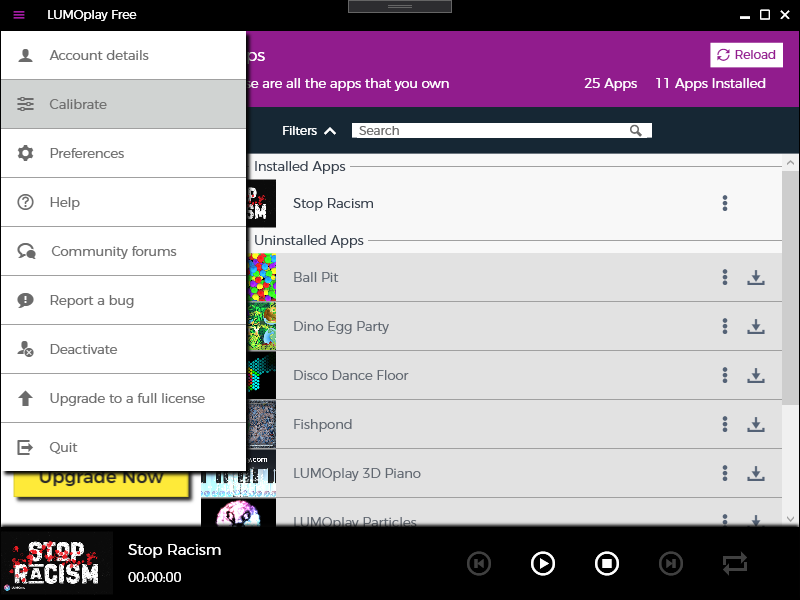Click the 25 Apps count
Viewport: 800px width, 600px height.
tap(610, 83)
